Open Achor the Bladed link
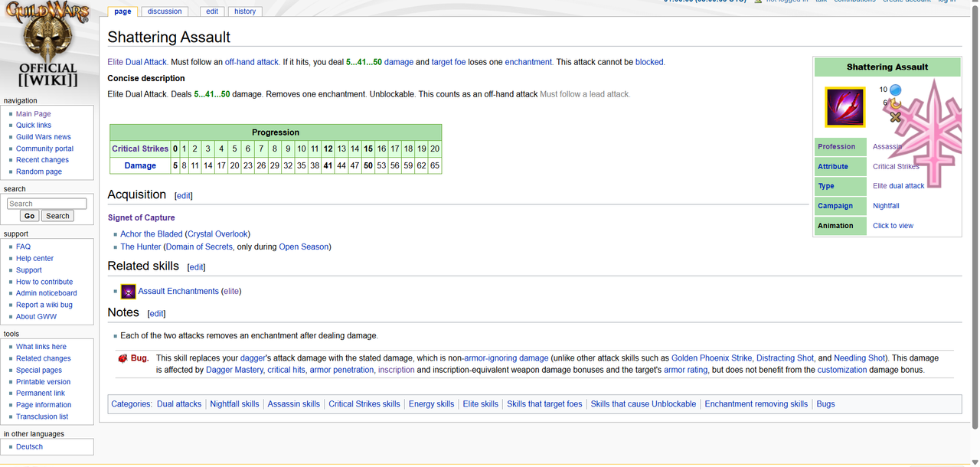 pyautogui.click(x=152, y=234)
